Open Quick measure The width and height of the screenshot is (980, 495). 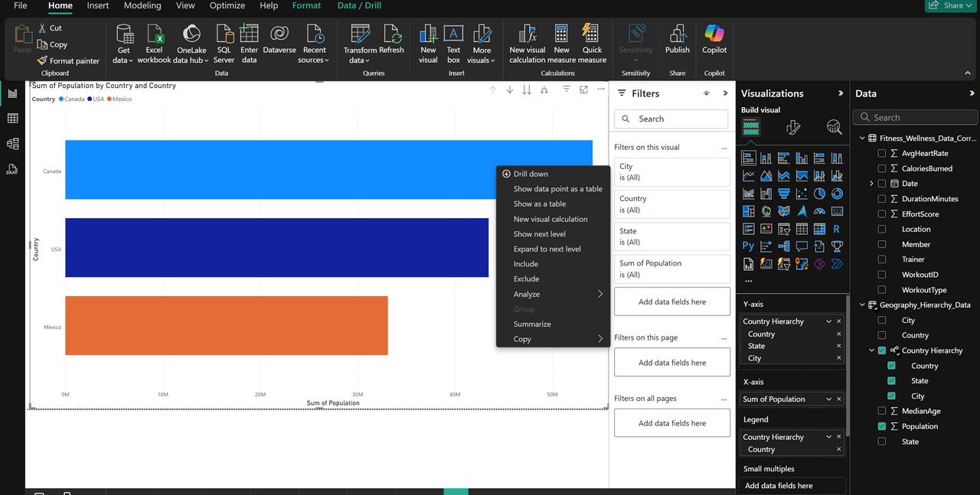[592, 44]
